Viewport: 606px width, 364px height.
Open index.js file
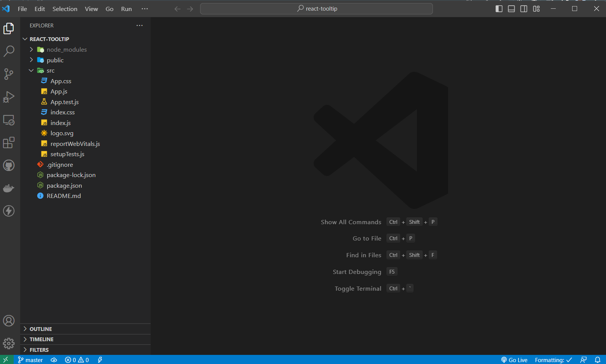(85, 123)
